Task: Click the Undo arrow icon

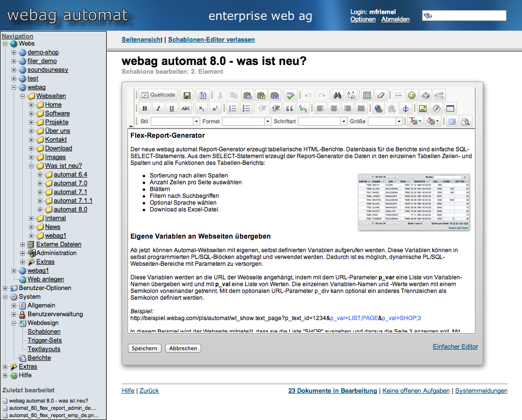Action: pyautogui.click(x=308, y=95)
